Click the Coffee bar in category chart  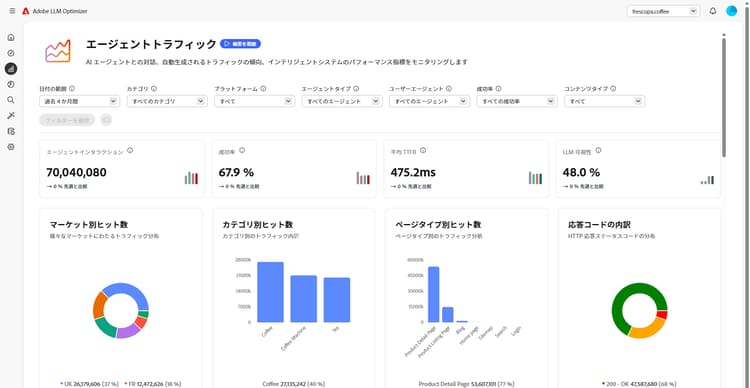pyautogui.click(x=270, y=292)
